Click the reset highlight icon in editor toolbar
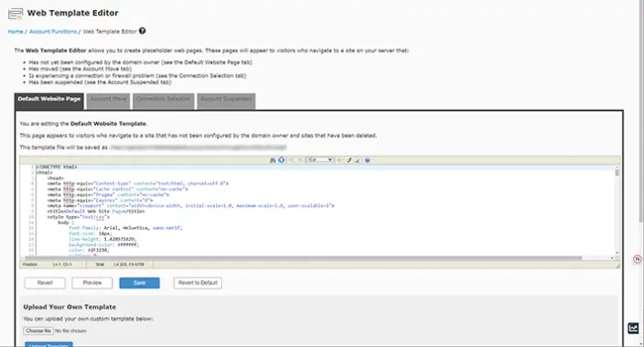The image size is (644, 347). point(358,160)
